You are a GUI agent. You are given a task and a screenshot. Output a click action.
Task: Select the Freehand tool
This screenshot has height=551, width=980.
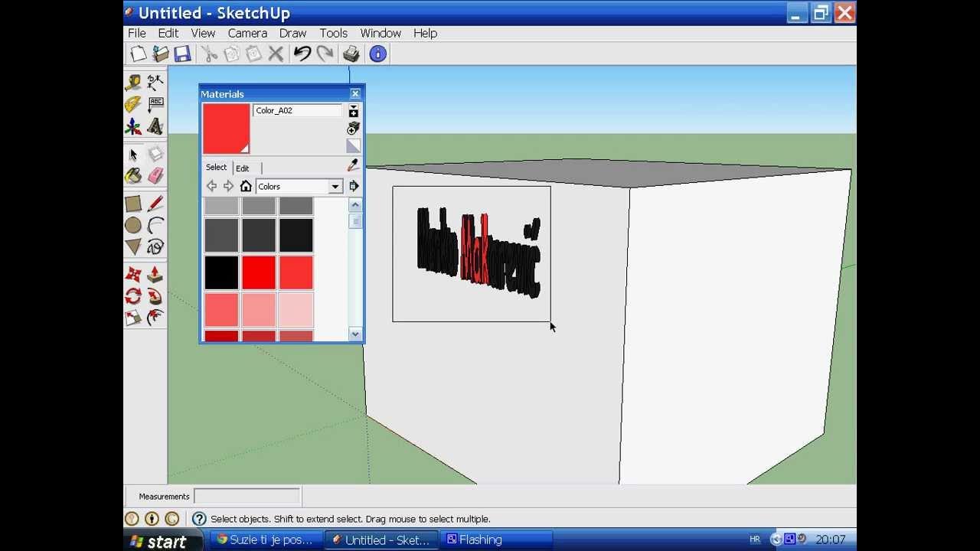point(155,246)
